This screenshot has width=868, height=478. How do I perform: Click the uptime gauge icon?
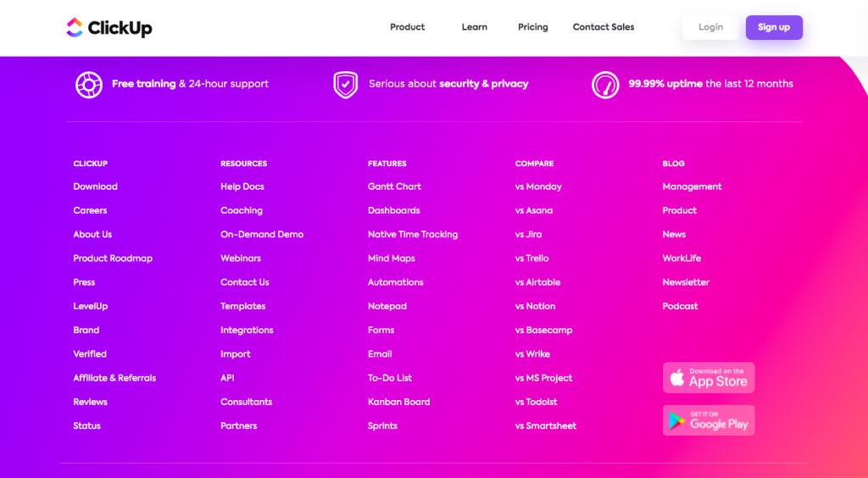pos(605,85)
